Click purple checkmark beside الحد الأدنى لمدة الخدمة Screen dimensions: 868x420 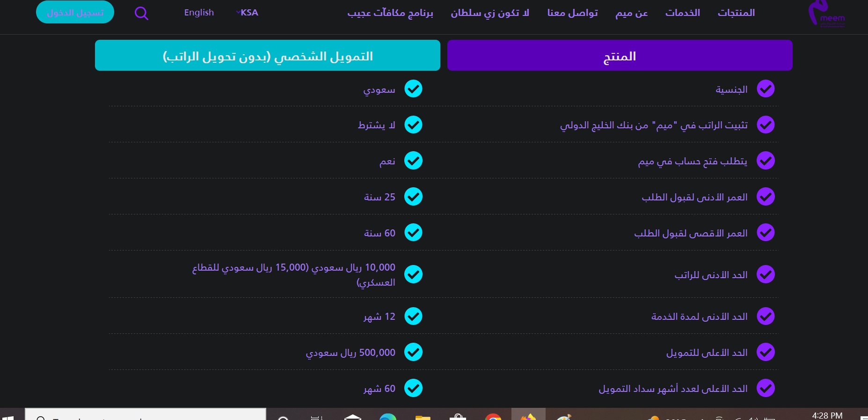[x=766, y=316]
